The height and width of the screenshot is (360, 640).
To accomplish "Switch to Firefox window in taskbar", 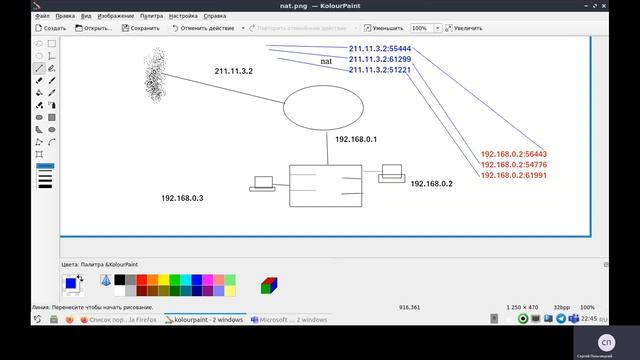I will [x=119, y=320].
